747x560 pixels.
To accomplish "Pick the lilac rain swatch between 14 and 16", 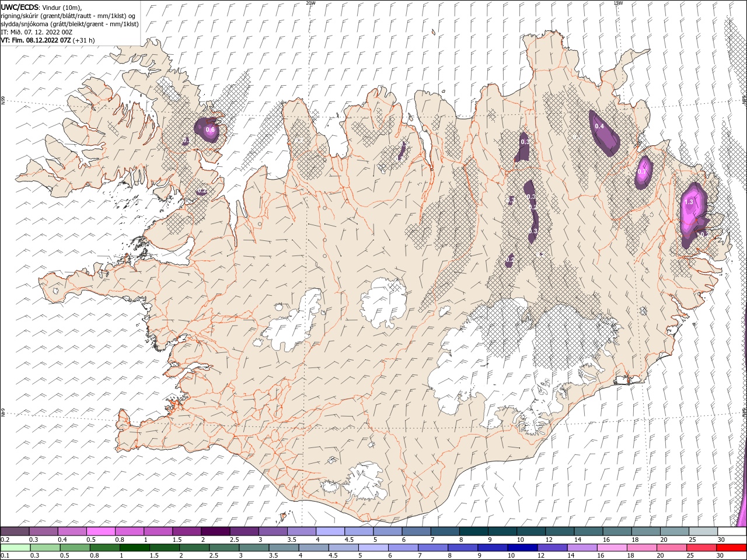I will (x=582, y=548).
